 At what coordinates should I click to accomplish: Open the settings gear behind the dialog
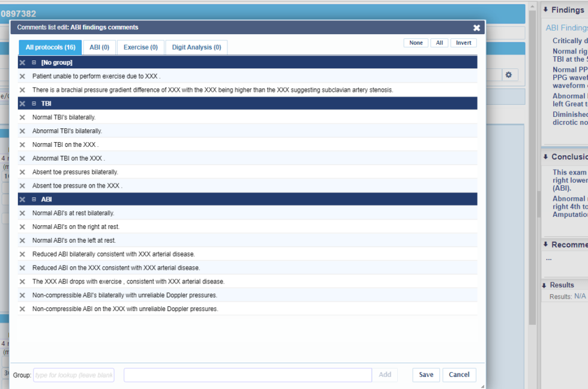[509, 76]
